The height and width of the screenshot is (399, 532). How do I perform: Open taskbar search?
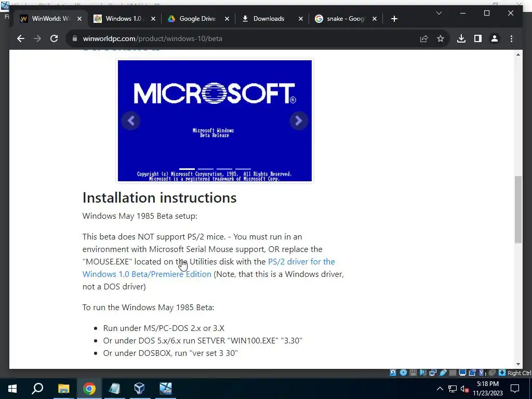coord(37,389)
